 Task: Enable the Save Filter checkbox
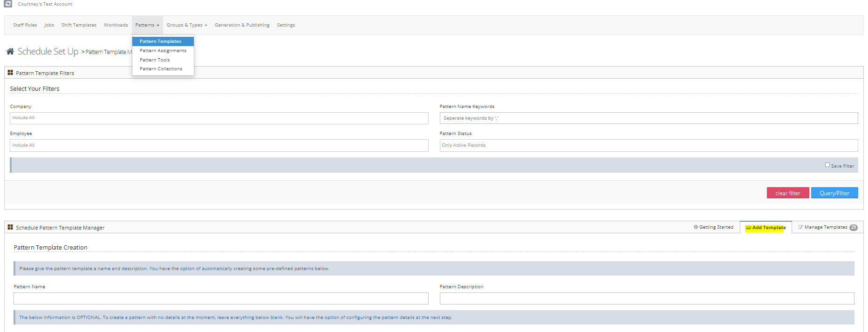827,165
